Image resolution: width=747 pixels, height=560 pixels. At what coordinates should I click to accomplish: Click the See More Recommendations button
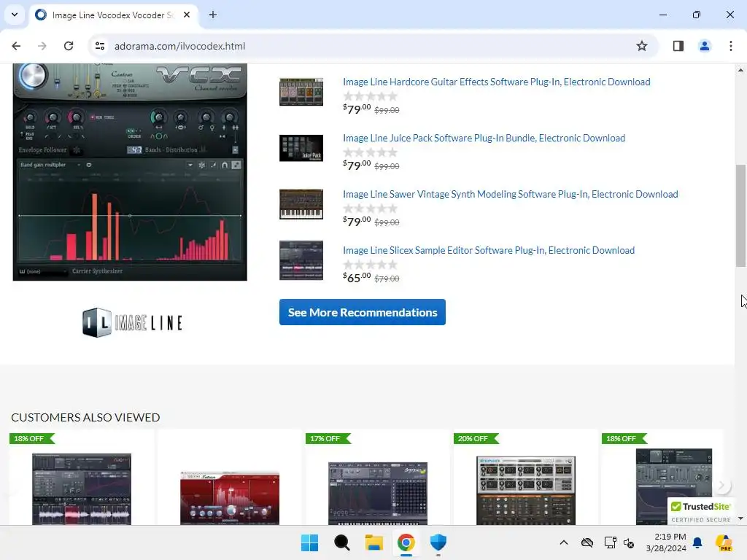click(x=363, y=312)
